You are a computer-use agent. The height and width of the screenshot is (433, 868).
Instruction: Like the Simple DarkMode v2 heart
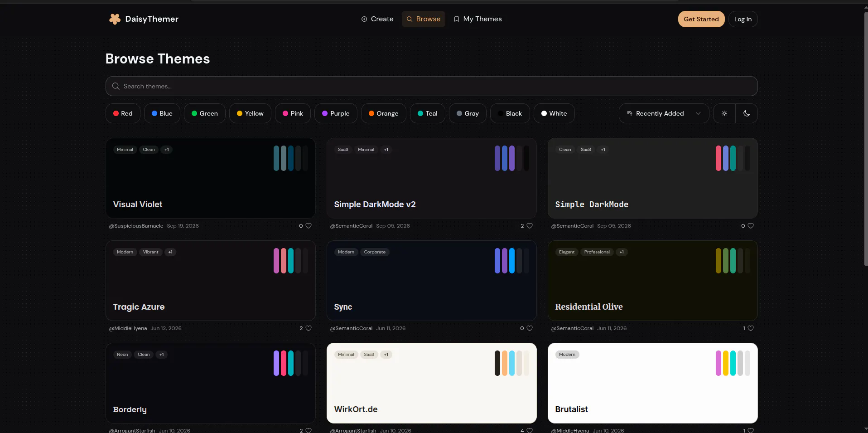(530, 226)
